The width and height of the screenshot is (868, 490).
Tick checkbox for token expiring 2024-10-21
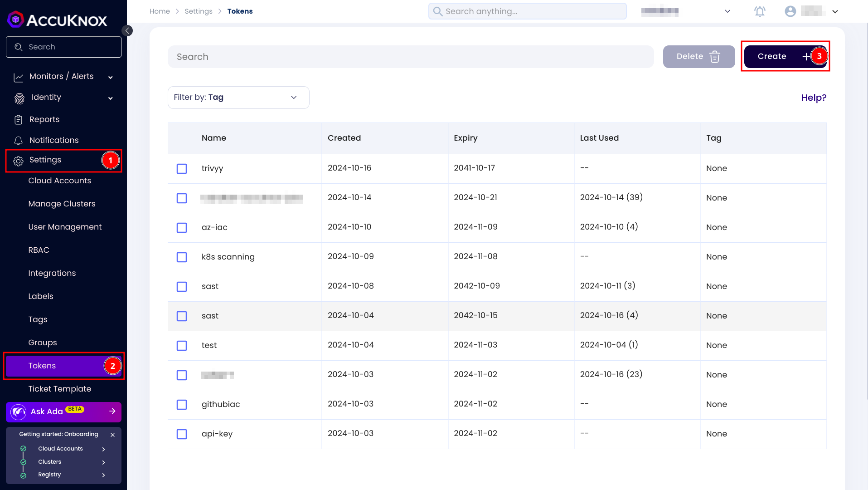coord(182,198)
